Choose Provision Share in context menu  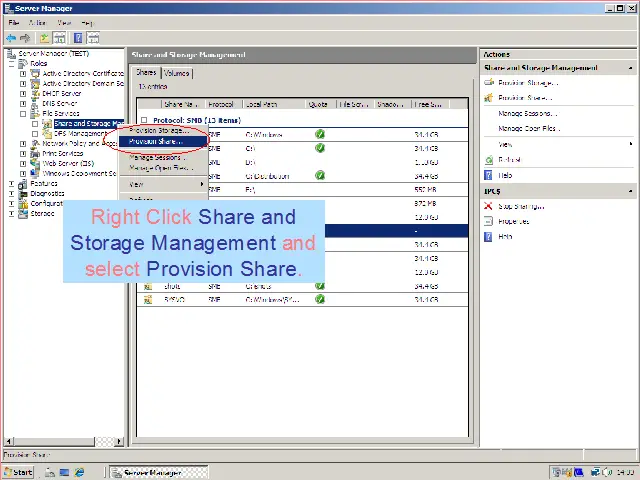163,142
